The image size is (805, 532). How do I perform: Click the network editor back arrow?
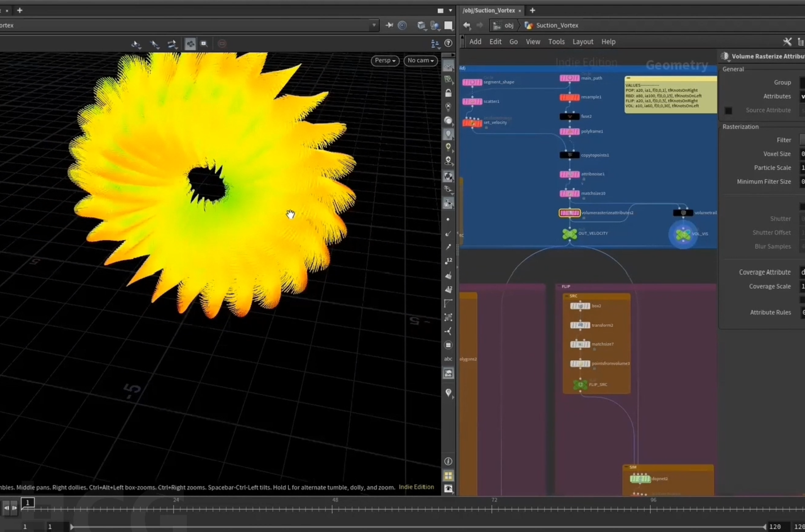click(467, 25)
